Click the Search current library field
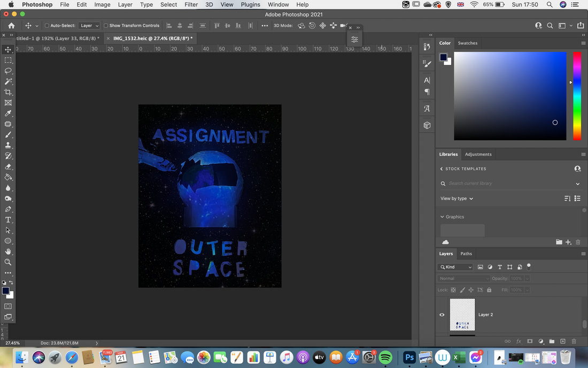This screenshot has height=368, width=588. point(509,183)
